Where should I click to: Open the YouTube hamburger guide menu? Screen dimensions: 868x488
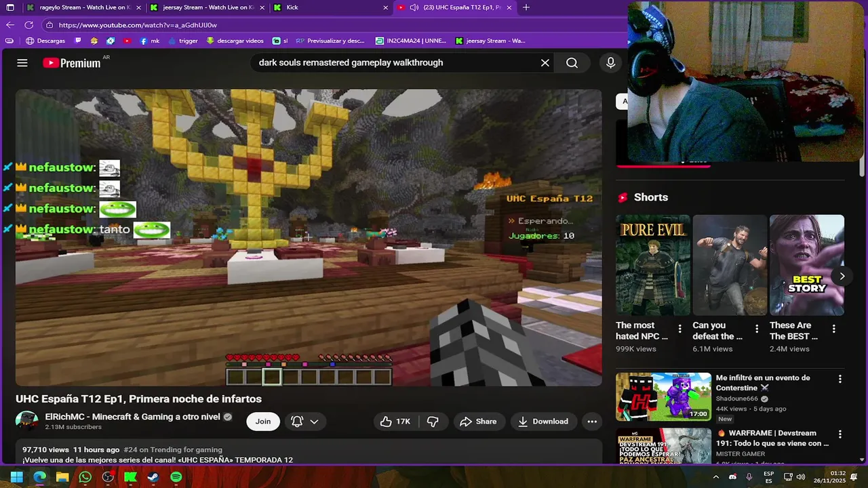click(22, 63)
